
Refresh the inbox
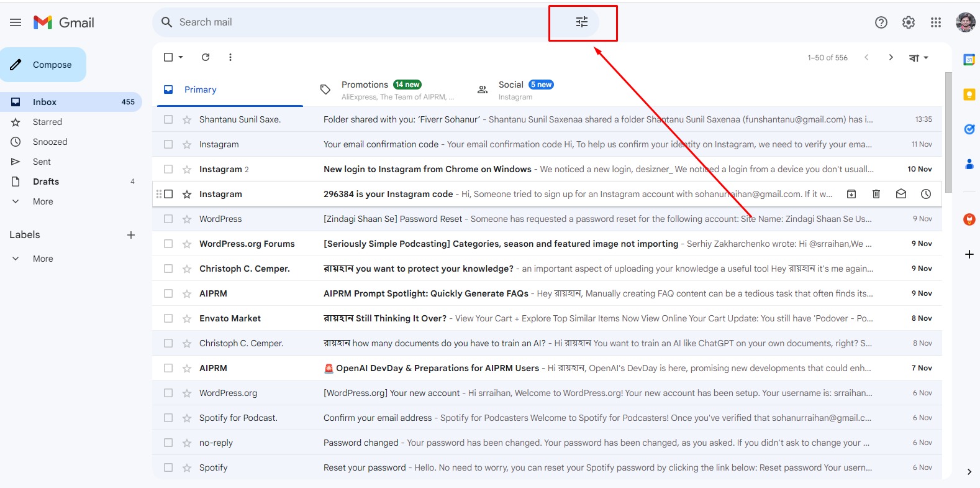coord(206,57)
